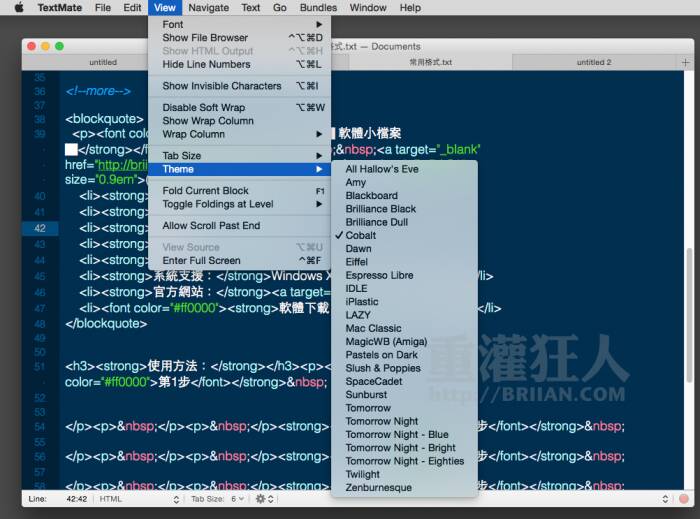The height and width of the screenshot is (519, 700).
Task: Open the File menu
Action: point(103,8)
